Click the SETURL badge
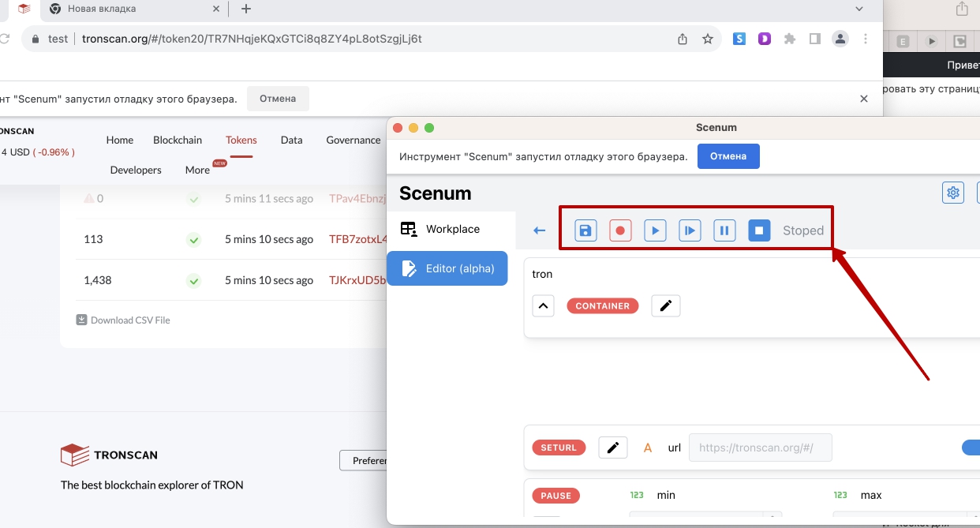The image size is (980, 528). pyautogui.click(x=559, y=448)
